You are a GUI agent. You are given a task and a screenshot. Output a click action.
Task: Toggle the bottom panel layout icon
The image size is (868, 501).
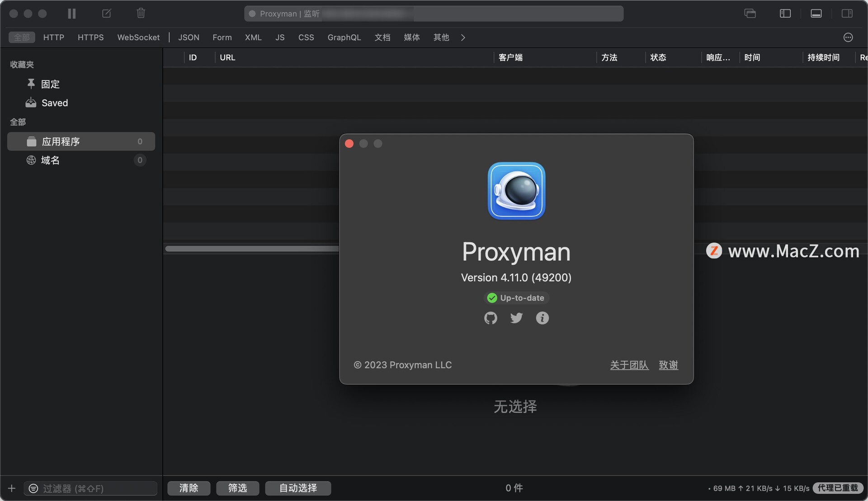pyautogui.click(x=816, y=14)
